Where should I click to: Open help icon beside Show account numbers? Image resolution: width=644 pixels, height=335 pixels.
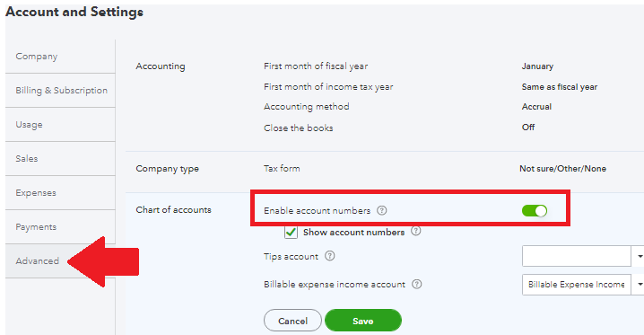coord(415,231)
